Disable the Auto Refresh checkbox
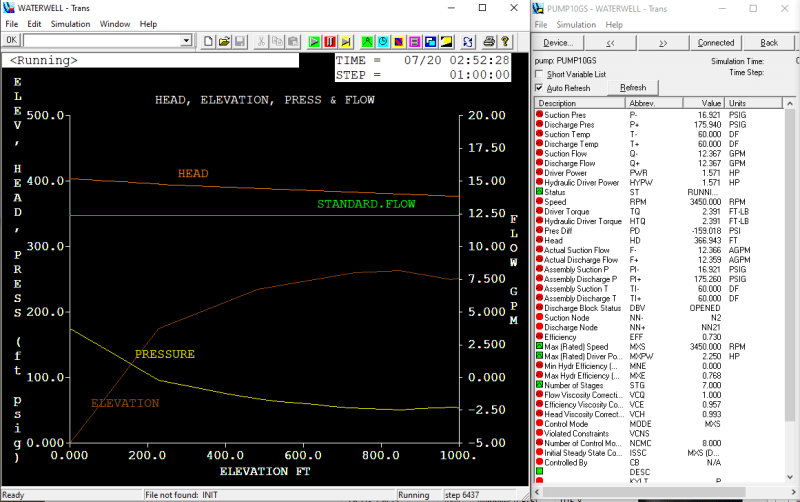Image resolution: width=800 pixels, height=502 pixels. click(539, 88)
